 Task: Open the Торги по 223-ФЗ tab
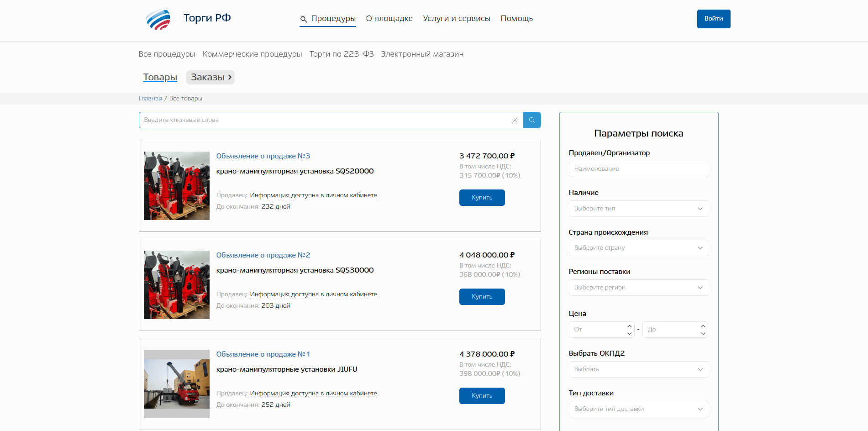342,54
